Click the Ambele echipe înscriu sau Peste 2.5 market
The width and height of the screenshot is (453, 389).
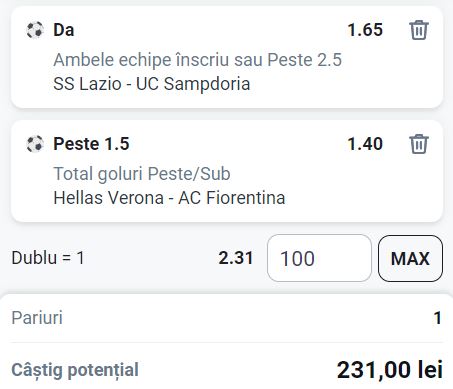(x=198, y=60)
